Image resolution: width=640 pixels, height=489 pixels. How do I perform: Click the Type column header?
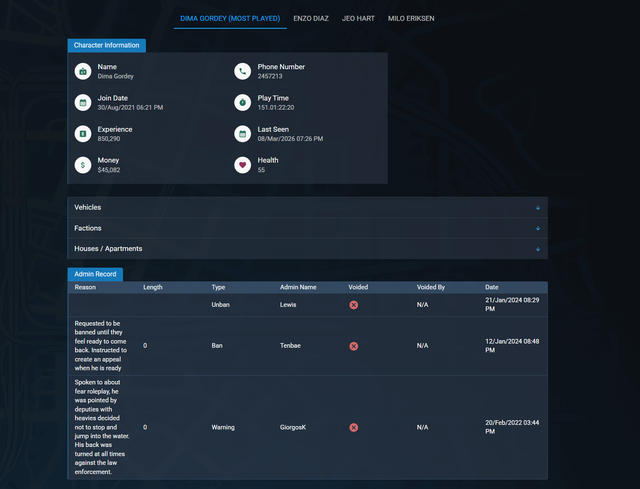click(218, 287)
